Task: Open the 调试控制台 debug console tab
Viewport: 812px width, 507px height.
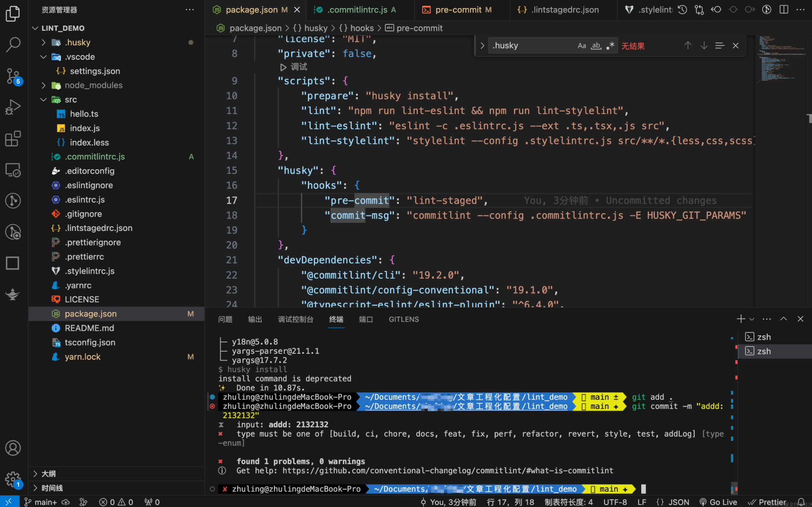Action: pos(295,319)
